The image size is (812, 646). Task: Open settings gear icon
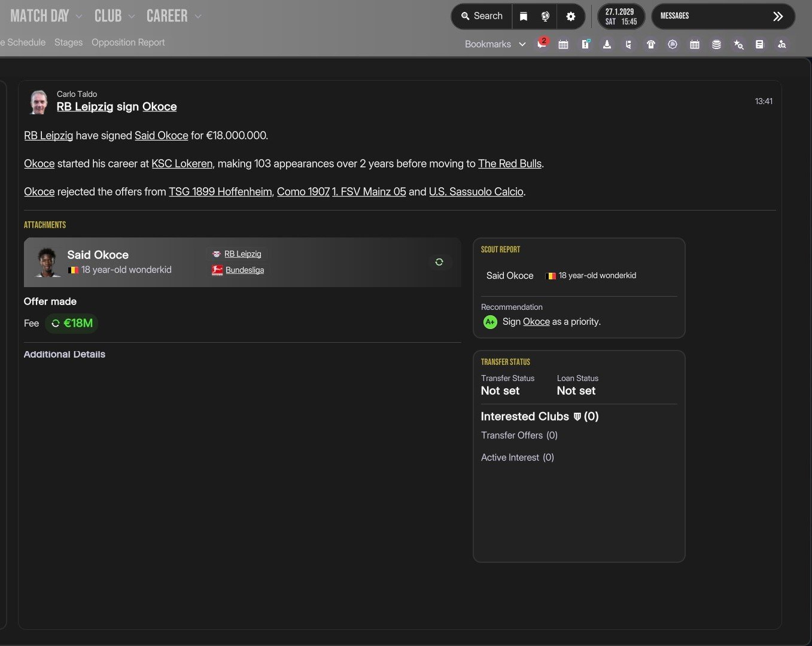pyautogui.click(x=571, y=16)
